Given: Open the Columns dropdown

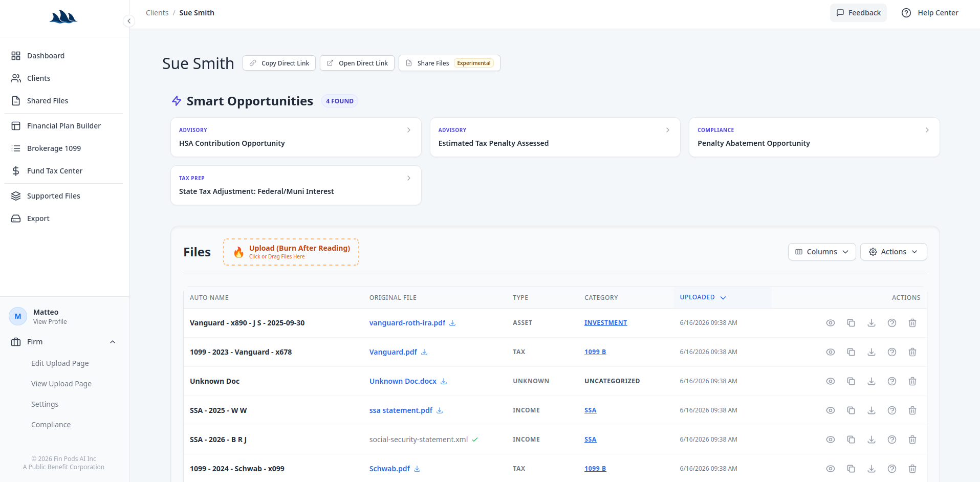Looking at the screenshot, I should tap(822, 252).
